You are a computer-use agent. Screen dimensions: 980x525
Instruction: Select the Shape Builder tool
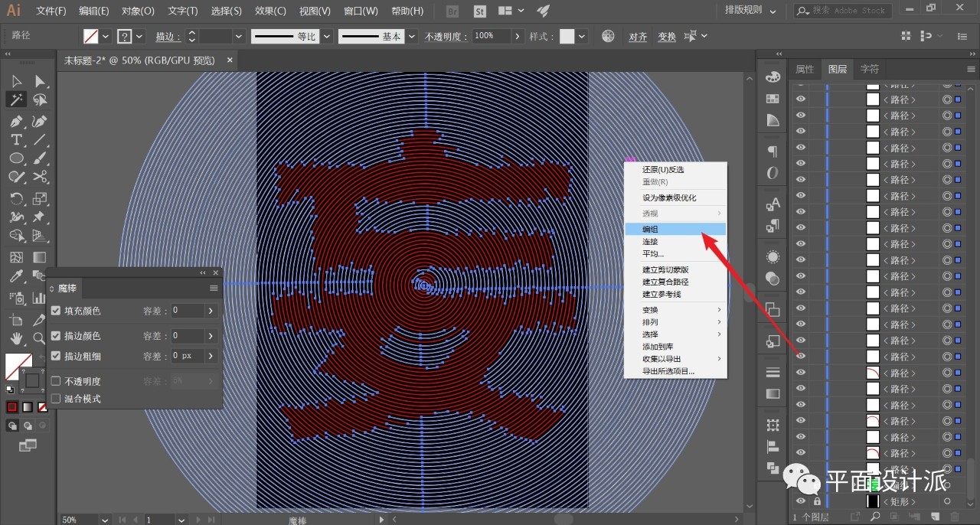click(x=17, y=237)
